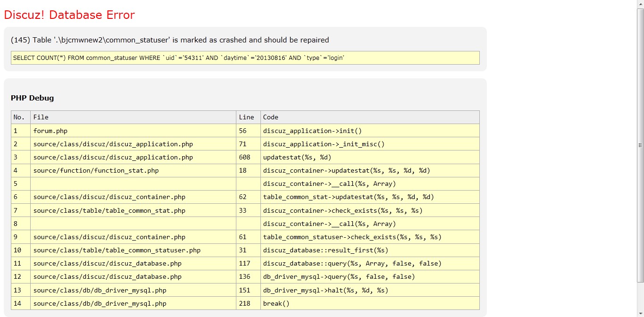Click "discuz_database::result_first(%s)" code cell
644x317 pixels.
coord(370,250)
